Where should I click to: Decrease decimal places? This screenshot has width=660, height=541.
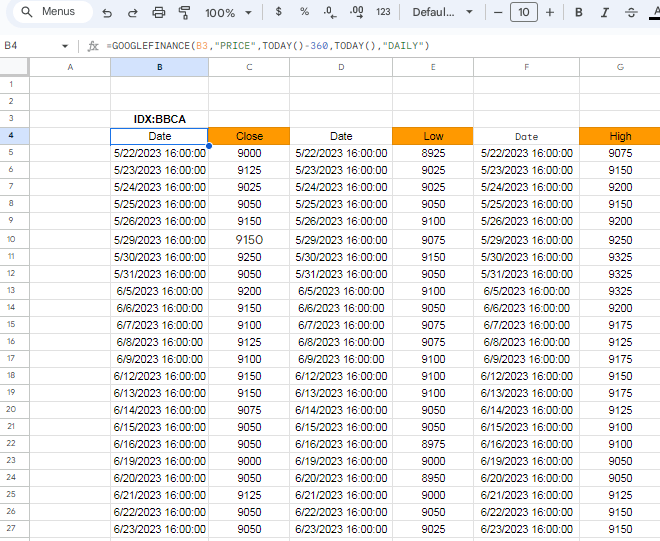coord(330,13)
